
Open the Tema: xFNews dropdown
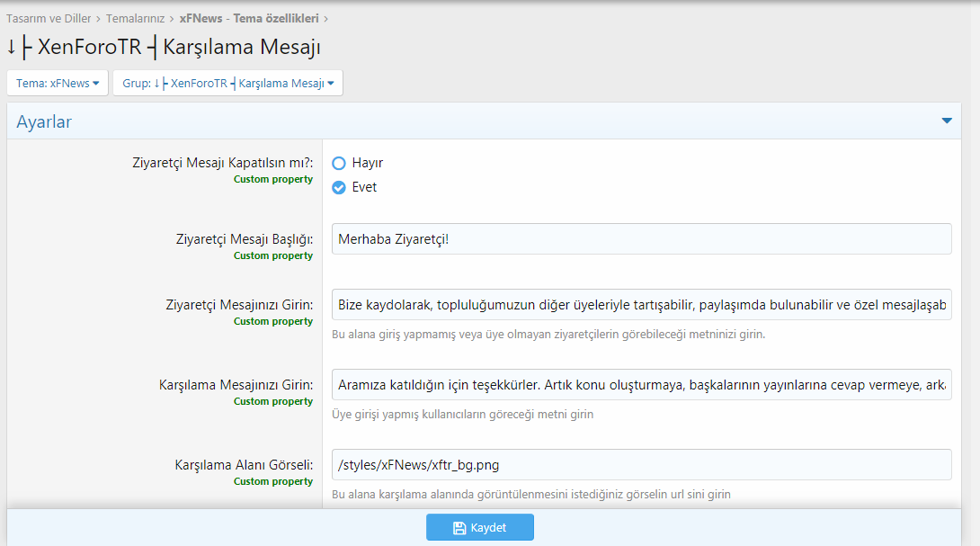coord(58,83)
